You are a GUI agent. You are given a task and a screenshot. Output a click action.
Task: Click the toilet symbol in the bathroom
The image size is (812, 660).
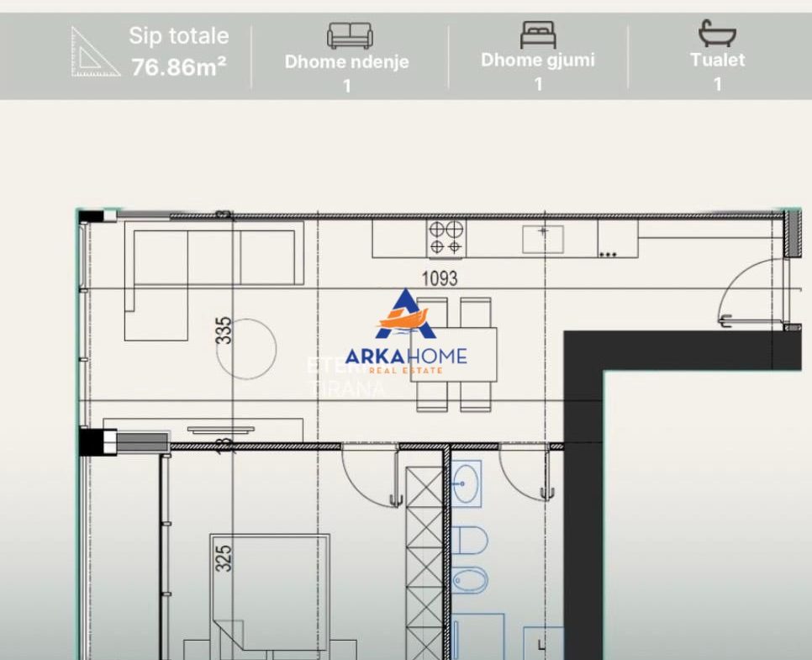[471, 540]
